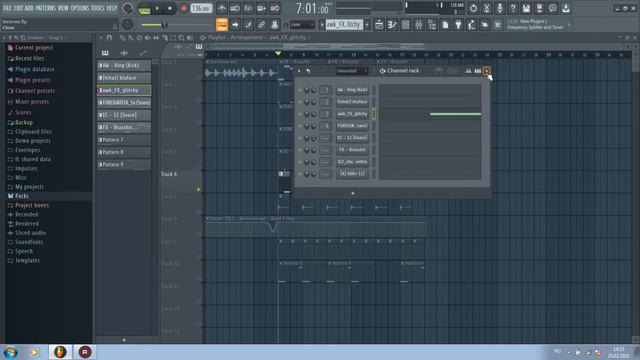Open the global snap Line dropdown
Viewport: 640px width, 360px height.
(x=302, y=25)
